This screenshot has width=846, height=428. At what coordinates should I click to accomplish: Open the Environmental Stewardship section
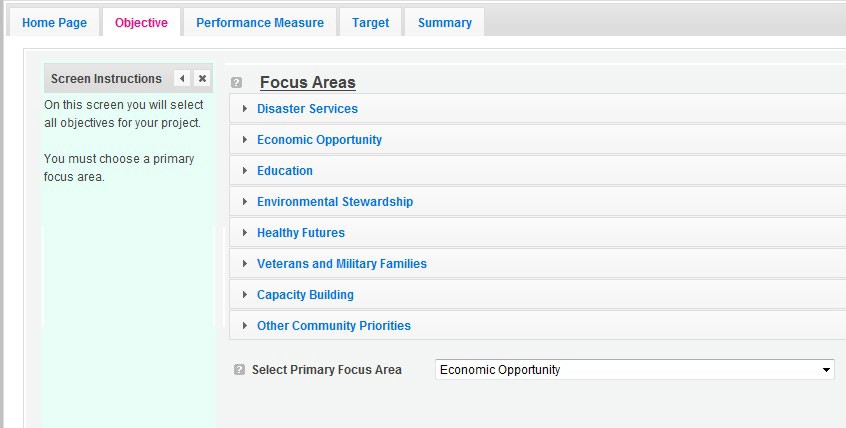[x=334, y=202]
